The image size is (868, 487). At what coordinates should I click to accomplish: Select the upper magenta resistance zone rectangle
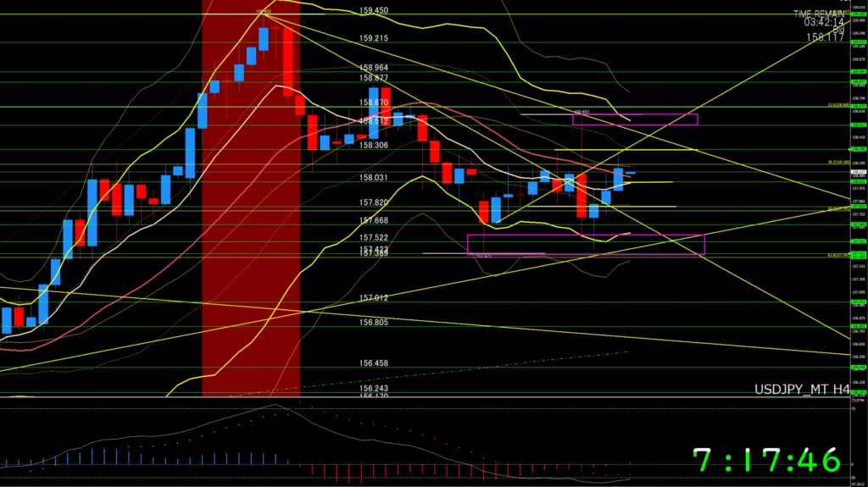pyautogui.click(x=635, y=119)
